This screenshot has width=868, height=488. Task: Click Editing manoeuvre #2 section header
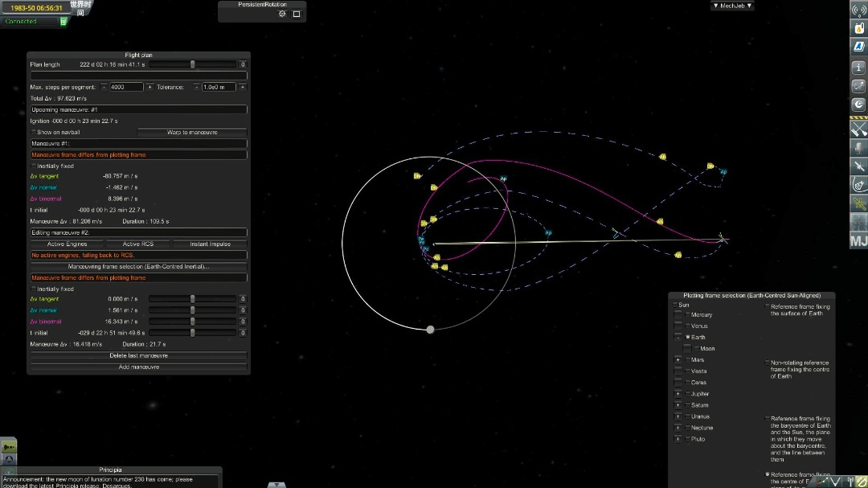click(138, 232)
